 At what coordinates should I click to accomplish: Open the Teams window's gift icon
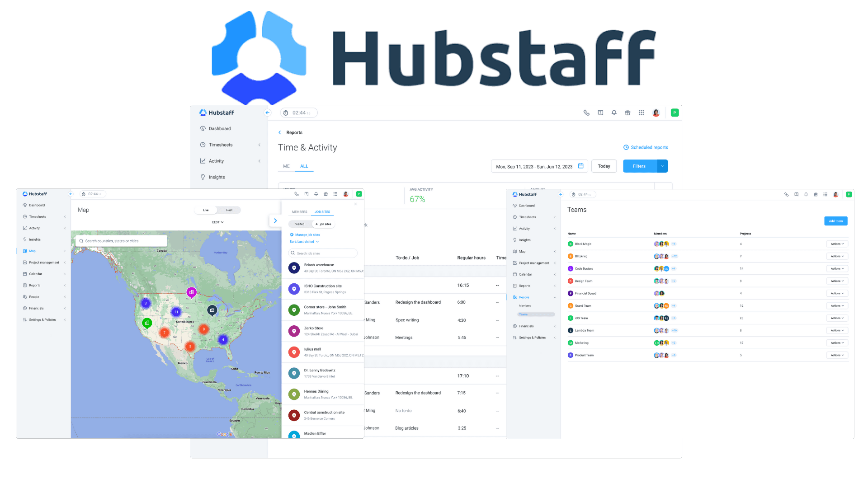click(816, 194)
